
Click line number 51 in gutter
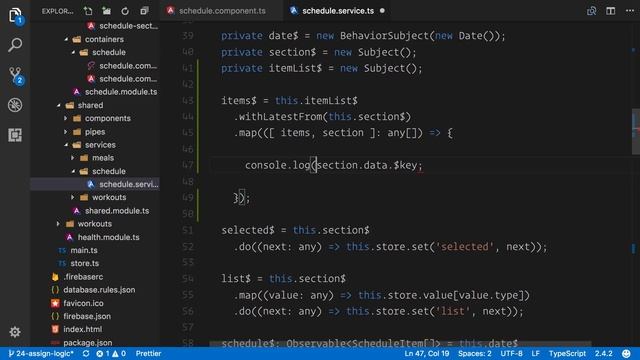click(x=188, y=231)
